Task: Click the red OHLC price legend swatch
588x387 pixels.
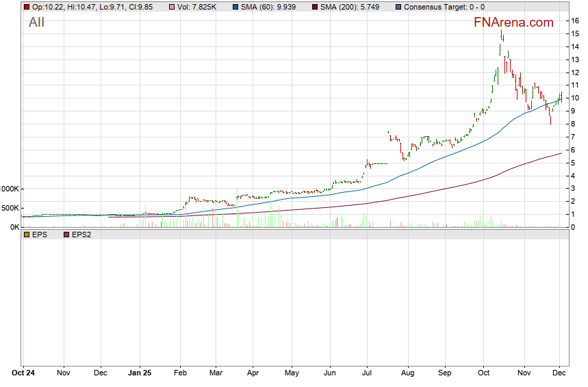Action: [27, 7]
